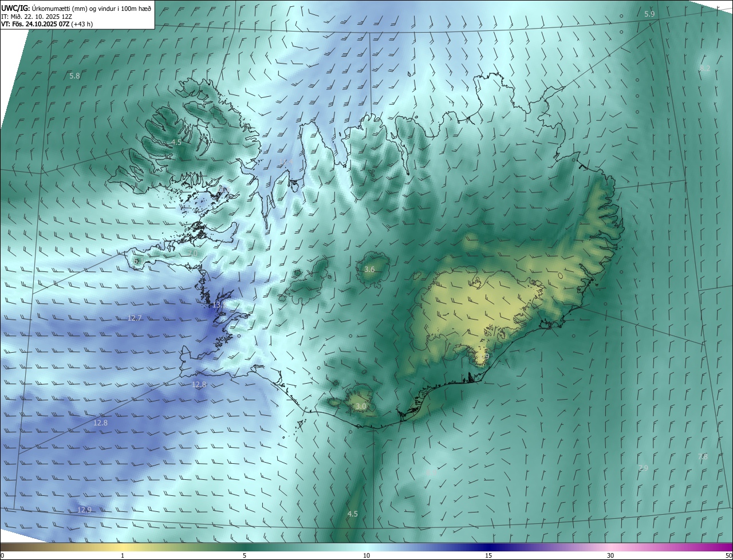This screenshot has height=560, width=733.
Task: Select the 12.7 value label
Action: (134, 318)
